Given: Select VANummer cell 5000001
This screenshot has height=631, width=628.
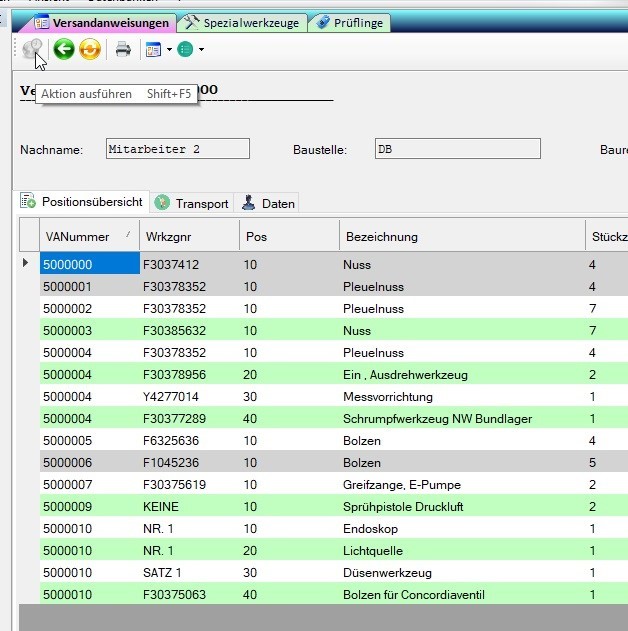Looking at the screenshot, I should coord(90,287).
